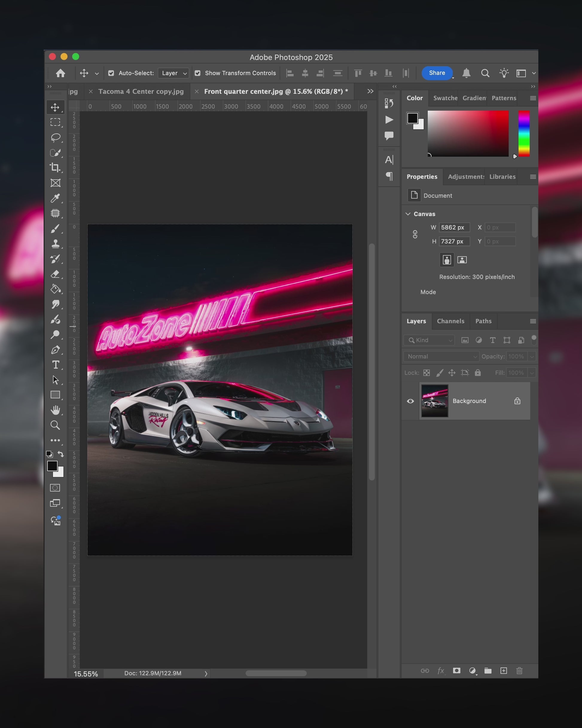Select the Crop tool

[x=55, y=168]
